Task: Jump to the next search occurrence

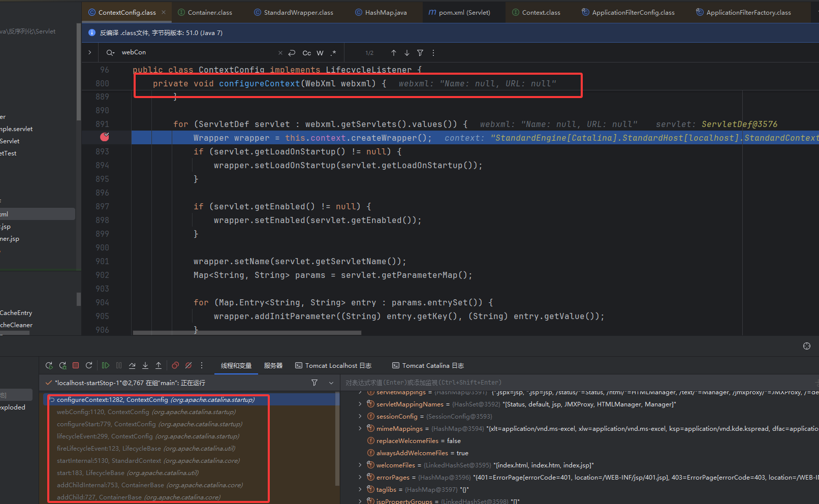Action: tap(407, 53)
